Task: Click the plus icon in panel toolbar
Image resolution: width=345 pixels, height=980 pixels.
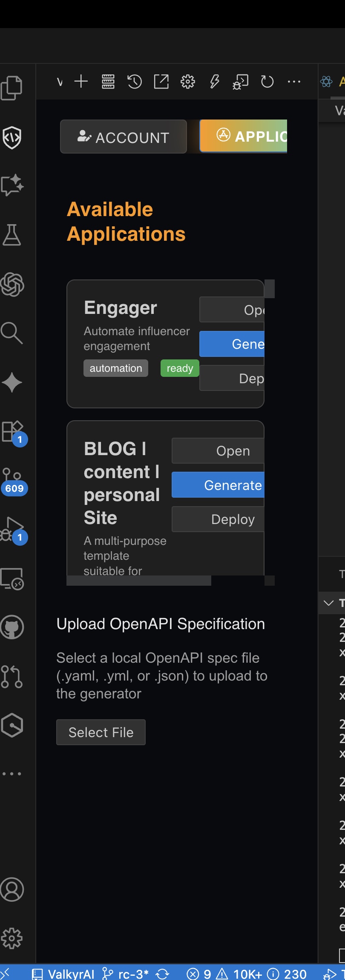Action: coord(81,81)
